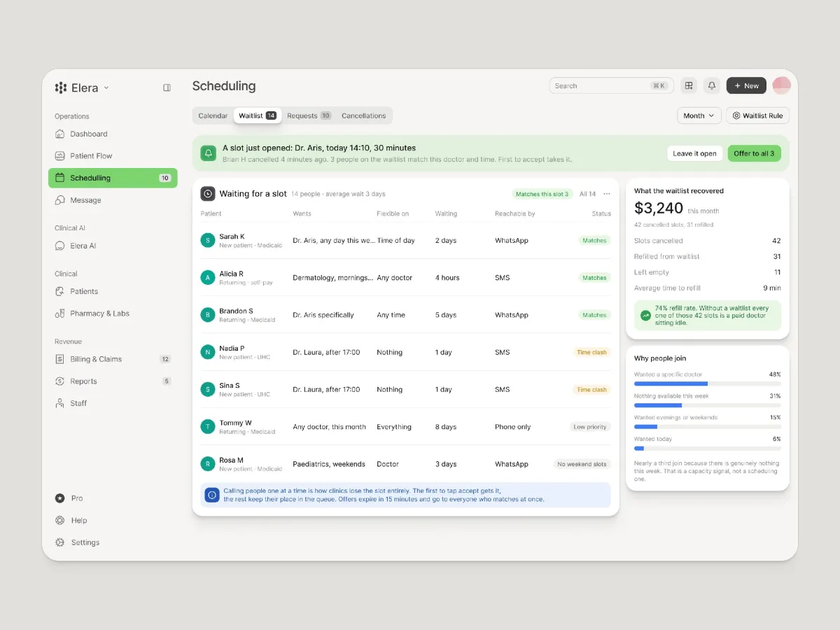Image resolution: width=840 pixels, height=630 pixels.
Task: Click the Patient Flow icon
Action: [x=60, y=156]
